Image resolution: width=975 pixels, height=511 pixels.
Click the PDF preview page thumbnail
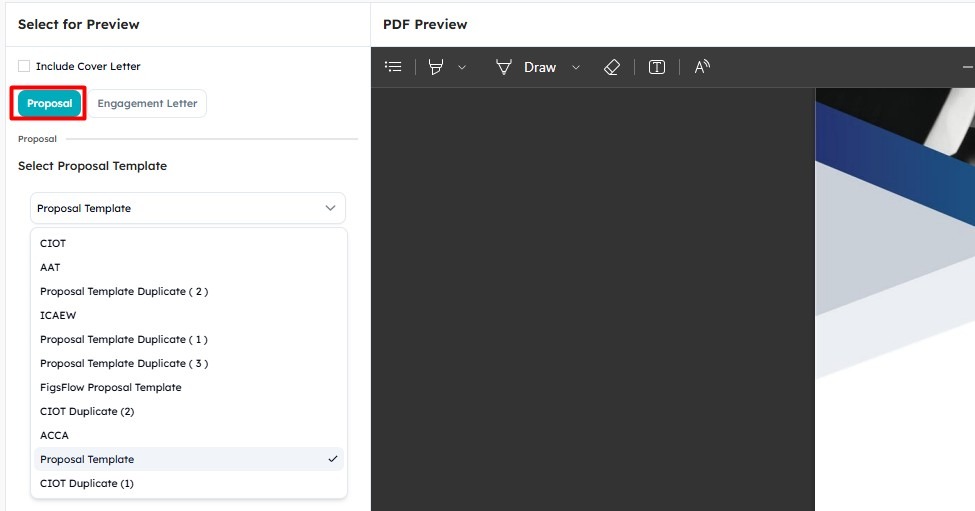[895, 299]
